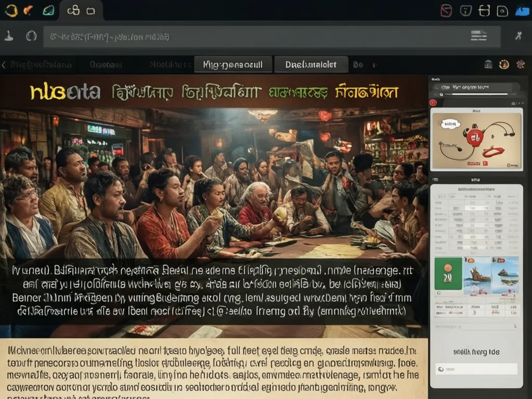Open the rocky island thumbnail in the middle
Screen dimensions: 532x399
(x=477, y=275)
